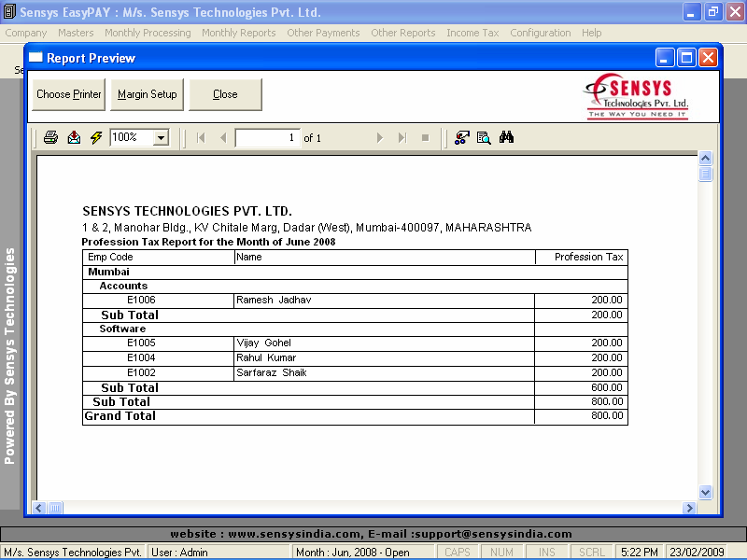Image resolution: width=747 pixels, height=560 pixels.
Task: Click the 5:22 PM status bar time
Action: [640, 553]
